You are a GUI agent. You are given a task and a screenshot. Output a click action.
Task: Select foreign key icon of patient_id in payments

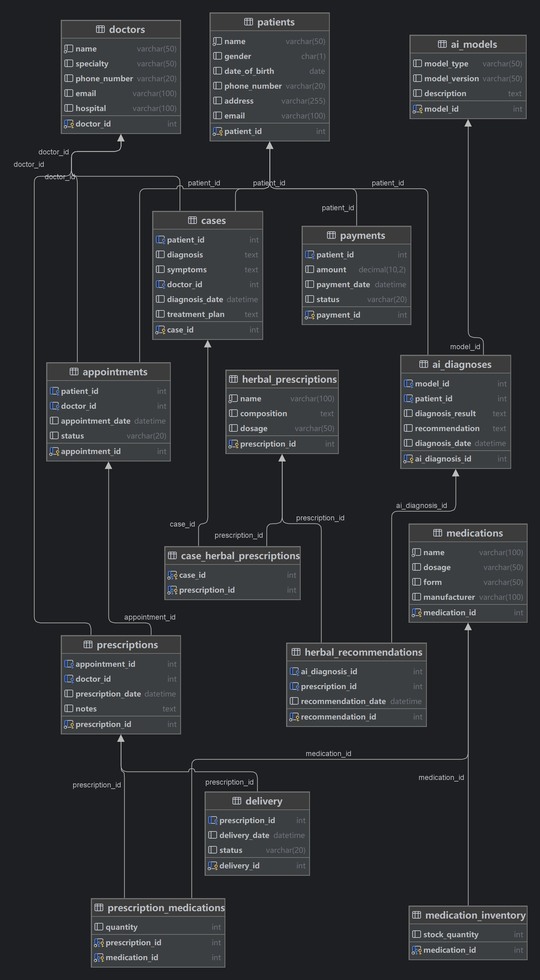tap(310, 255)
